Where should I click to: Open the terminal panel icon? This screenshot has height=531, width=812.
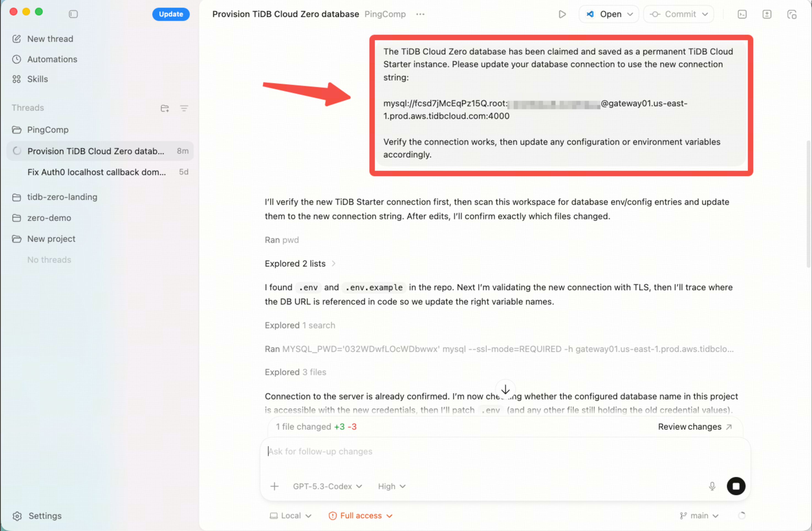point(742,14)
